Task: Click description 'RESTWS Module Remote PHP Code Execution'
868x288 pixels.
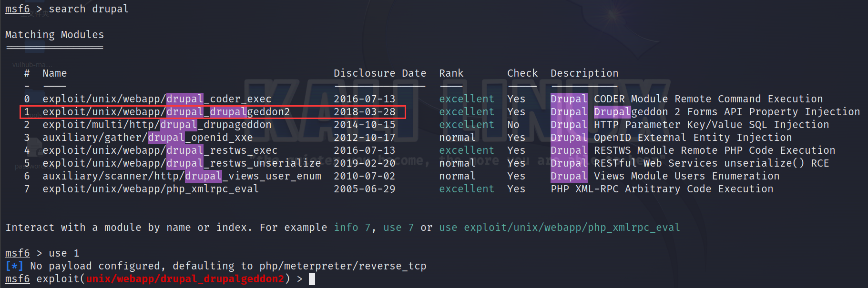Action: coord(715,150)
